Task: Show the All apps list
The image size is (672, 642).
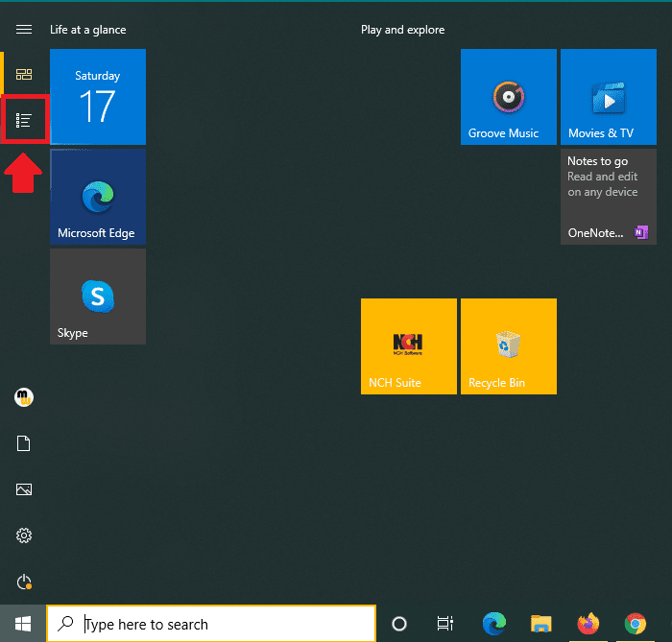Action: click(24, 120)
